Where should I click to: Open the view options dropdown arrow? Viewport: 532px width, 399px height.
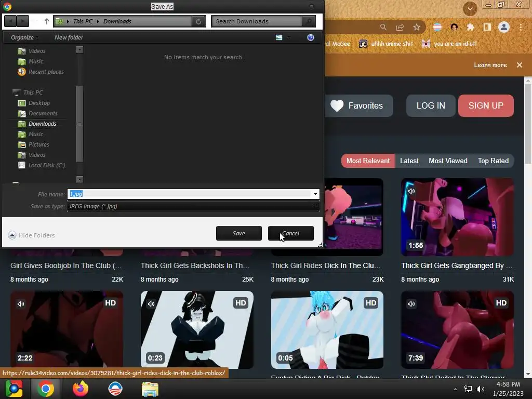point(289,37)
